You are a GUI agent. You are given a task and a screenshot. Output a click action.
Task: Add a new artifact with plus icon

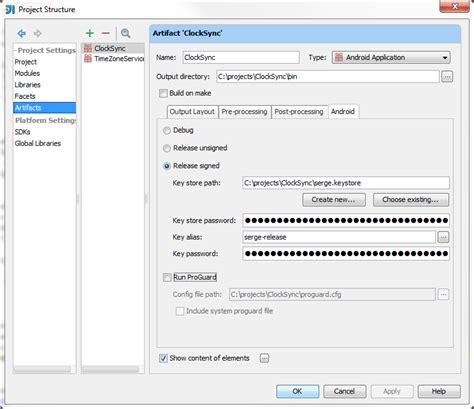[90, 33]
